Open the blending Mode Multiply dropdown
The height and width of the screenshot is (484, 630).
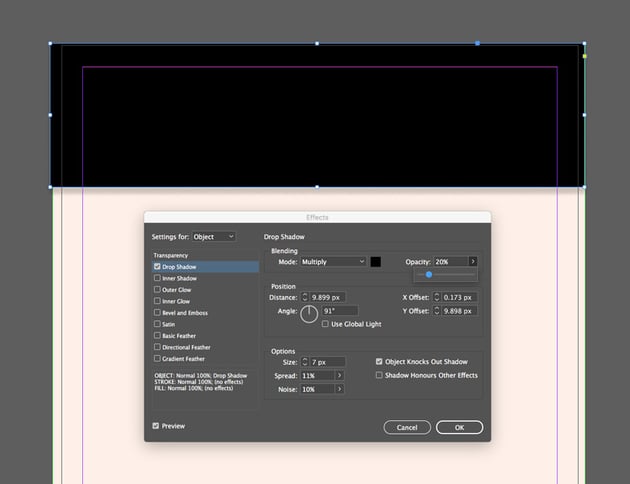click(333, 262)
